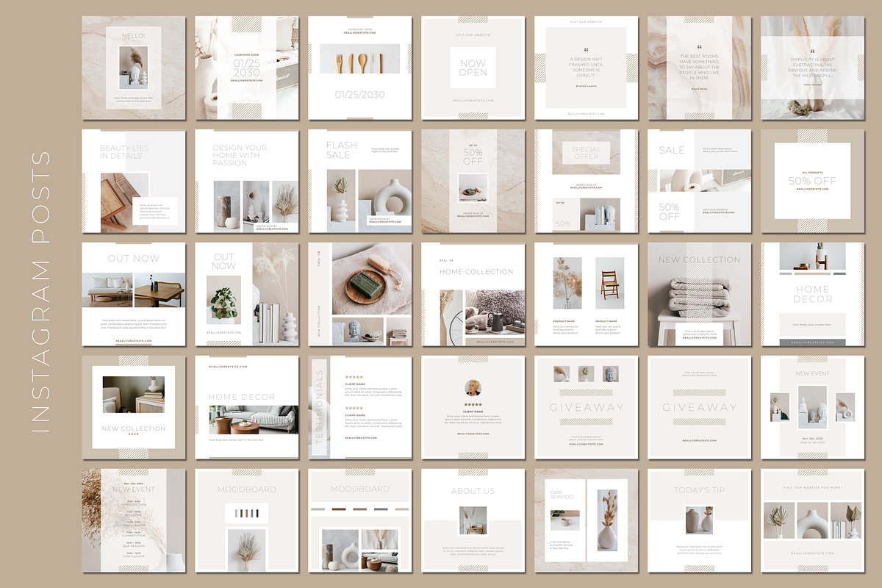This screenshot has height=588, width=882.
Task: Select the testimonial template with round client portrait
Action: [473, 407]
